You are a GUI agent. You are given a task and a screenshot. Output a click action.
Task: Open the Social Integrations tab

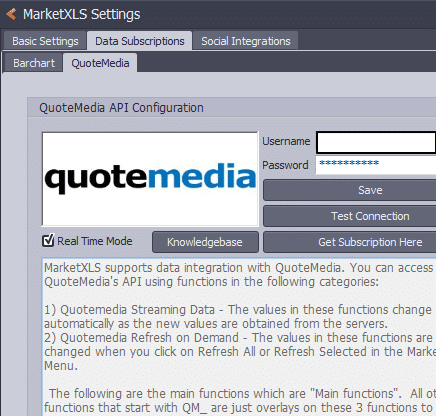246,41
